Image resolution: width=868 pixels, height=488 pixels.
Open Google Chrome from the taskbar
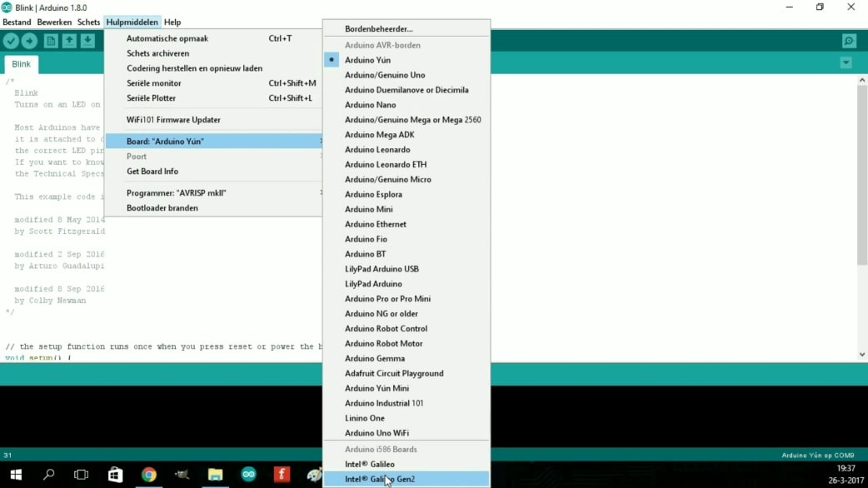click(x=149, y=475)
